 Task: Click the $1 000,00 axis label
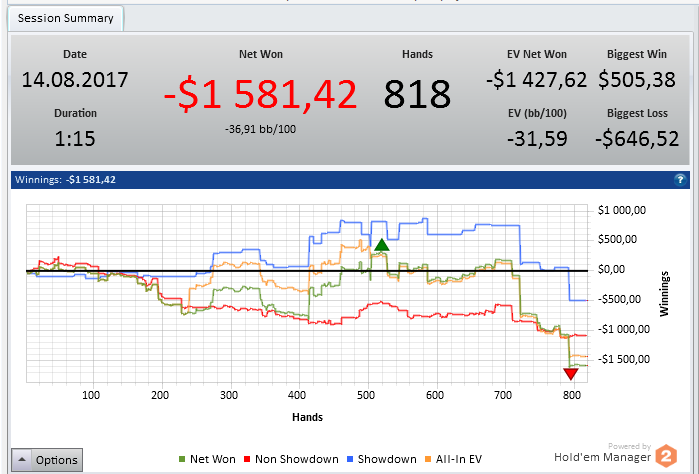click(x=621, y=210)
